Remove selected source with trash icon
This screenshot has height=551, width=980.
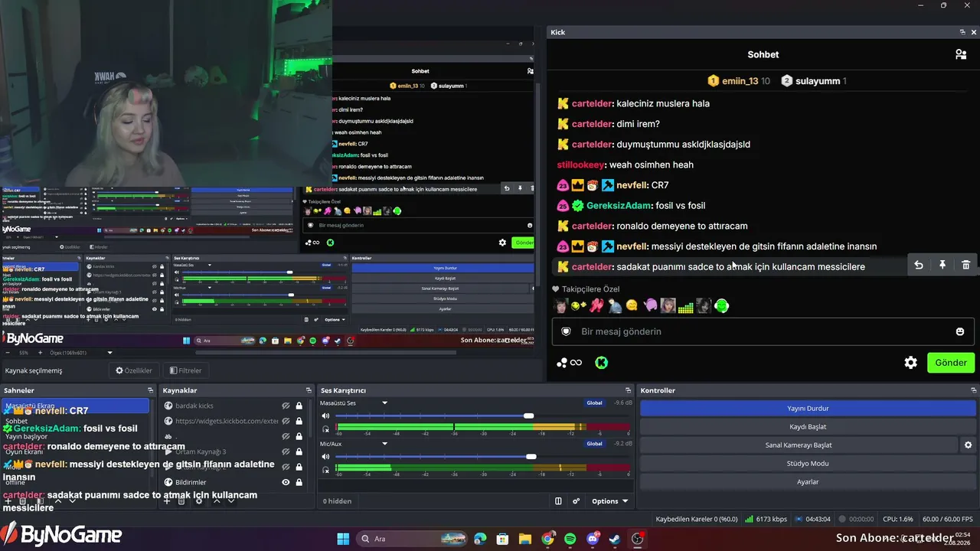(181, 501)
